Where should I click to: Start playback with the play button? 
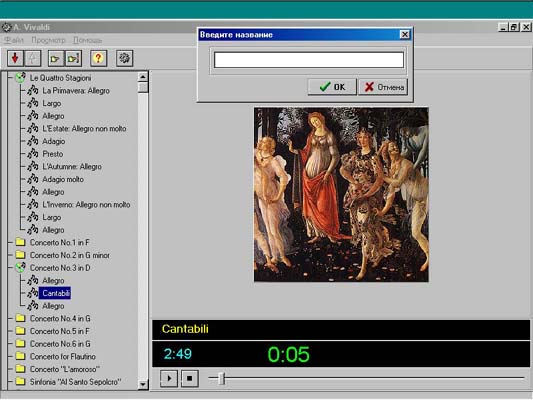(x=169, y=378)
